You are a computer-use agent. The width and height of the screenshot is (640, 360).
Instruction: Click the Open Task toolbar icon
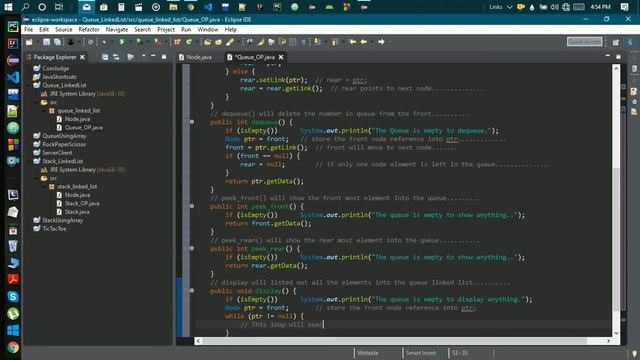coord(218,42)
